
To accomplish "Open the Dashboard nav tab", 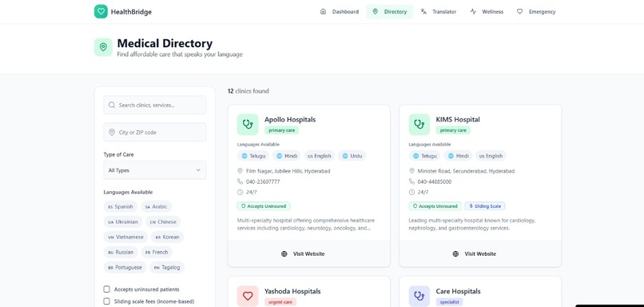I will point(340,11).
